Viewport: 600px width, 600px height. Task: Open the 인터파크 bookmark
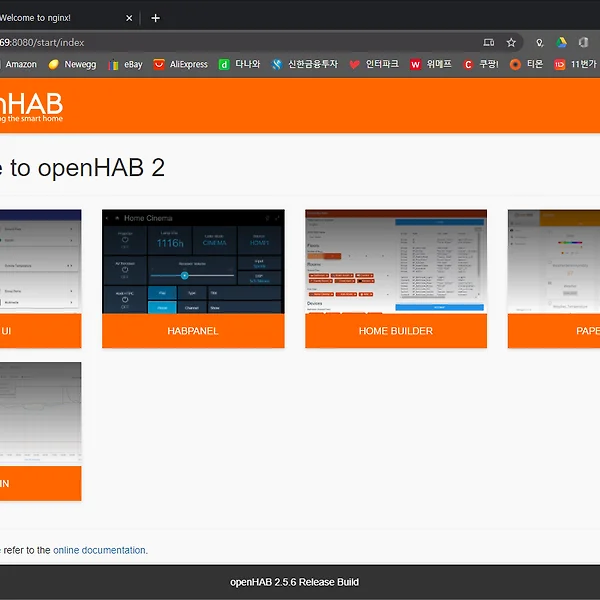pyautogui.click(x=374, y=64)
